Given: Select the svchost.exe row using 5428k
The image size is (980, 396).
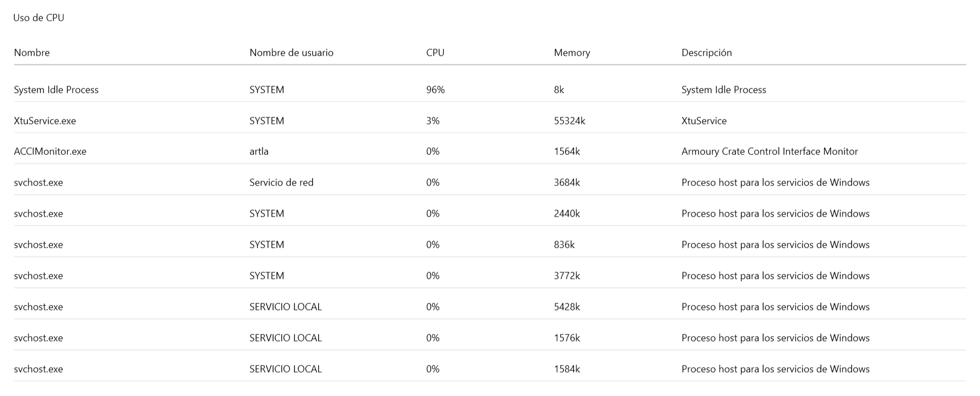Looking at the screenshot, I should (490, 307).
